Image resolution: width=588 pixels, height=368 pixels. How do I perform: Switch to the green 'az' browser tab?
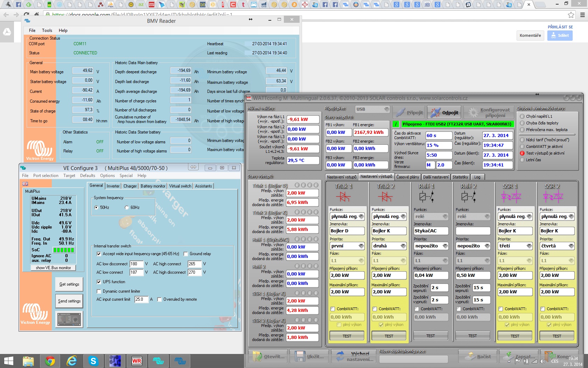coord(141,5)
